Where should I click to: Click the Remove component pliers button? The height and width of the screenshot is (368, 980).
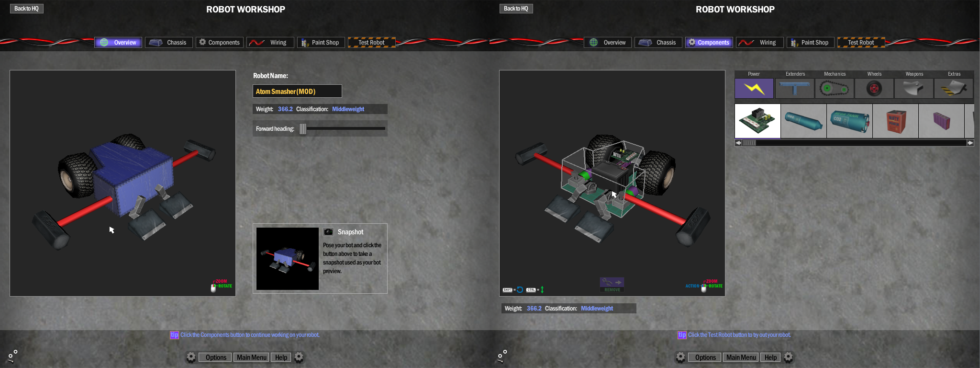click(612, 285)
